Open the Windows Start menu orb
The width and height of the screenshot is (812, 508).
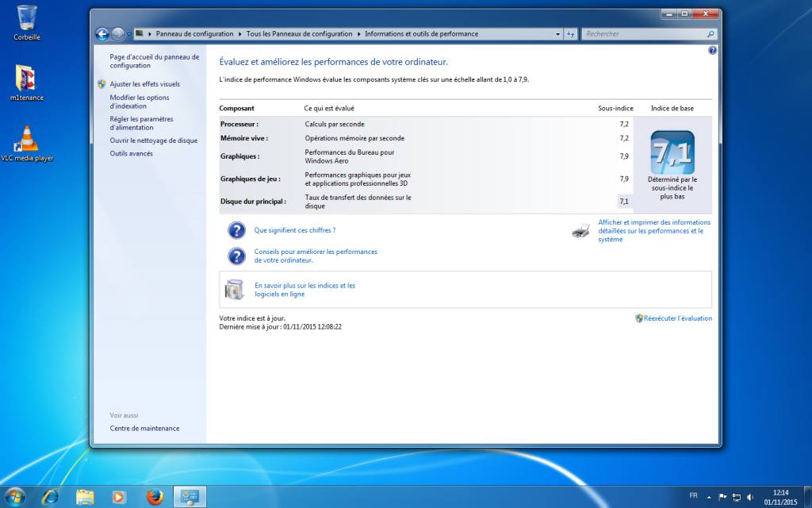14,497
